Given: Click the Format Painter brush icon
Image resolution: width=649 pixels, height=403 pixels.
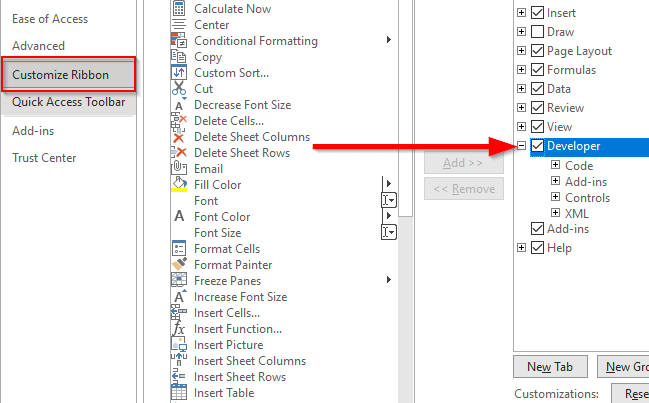Looking at the screenshot, I should (x=179, y=265).
